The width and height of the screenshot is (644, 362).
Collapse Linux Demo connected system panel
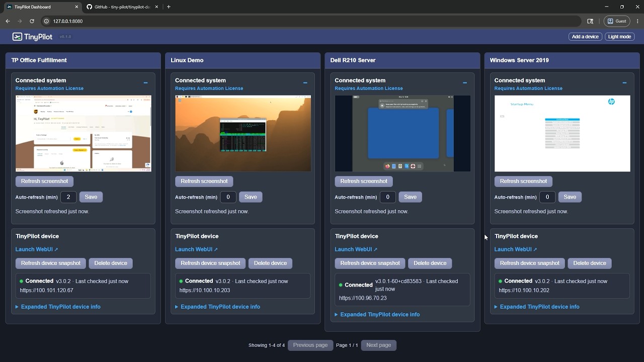click(305, 83)
